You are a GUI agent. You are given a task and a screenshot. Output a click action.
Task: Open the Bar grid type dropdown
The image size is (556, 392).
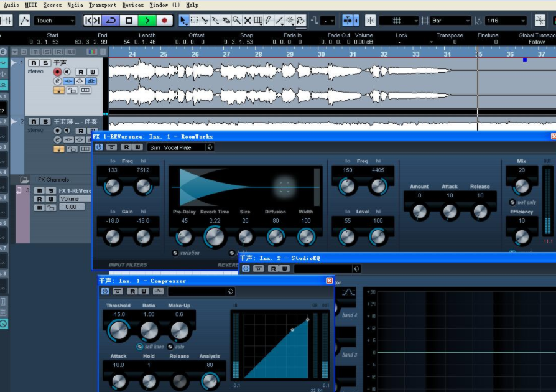click(x=451, y=21)
